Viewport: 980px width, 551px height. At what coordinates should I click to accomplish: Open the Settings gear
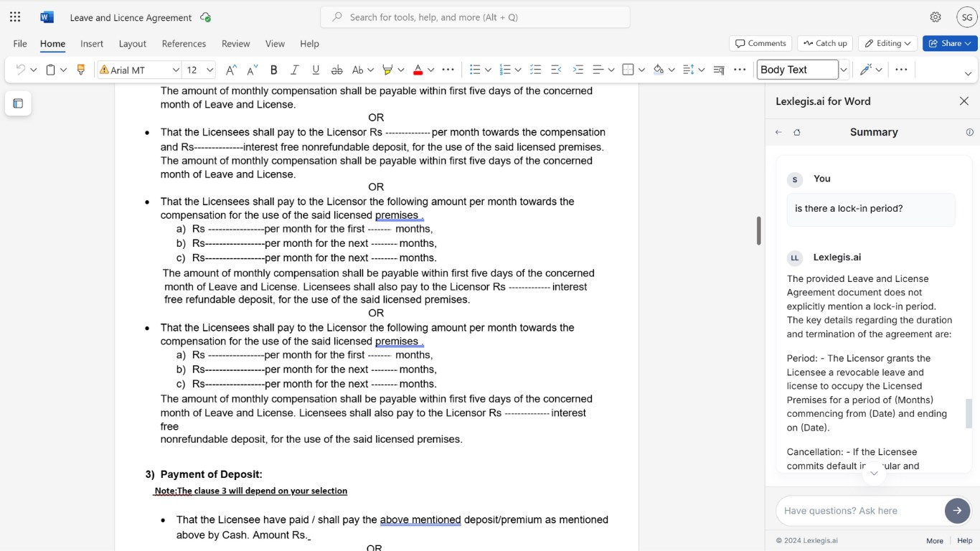pyautogui.click(x=936, y=17)
